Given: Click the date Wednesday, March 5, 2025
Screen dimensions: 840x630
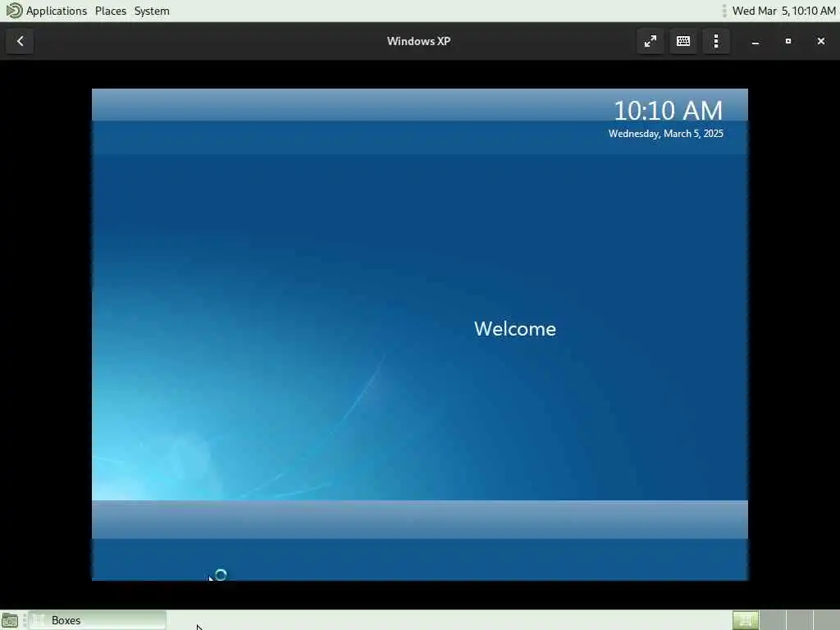Looking at the screenshot, I should point(666,134).
